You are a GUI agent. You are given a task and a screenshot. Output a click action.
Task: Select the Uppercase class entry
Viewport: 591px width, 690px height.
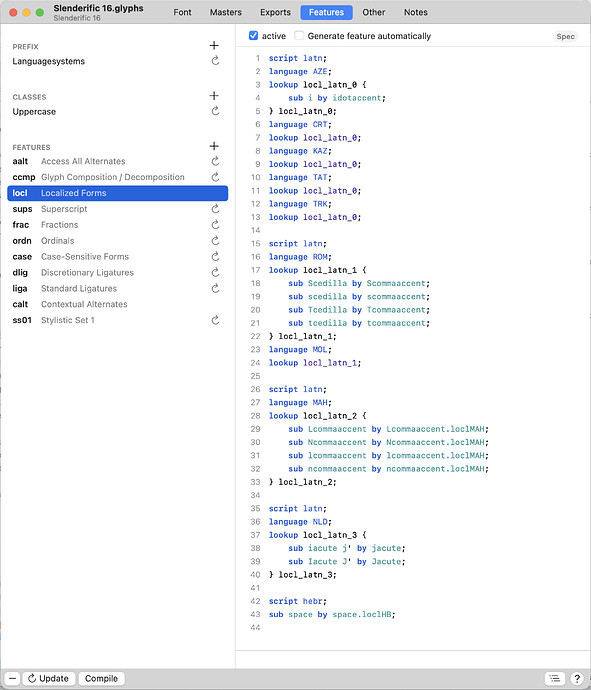34,112
